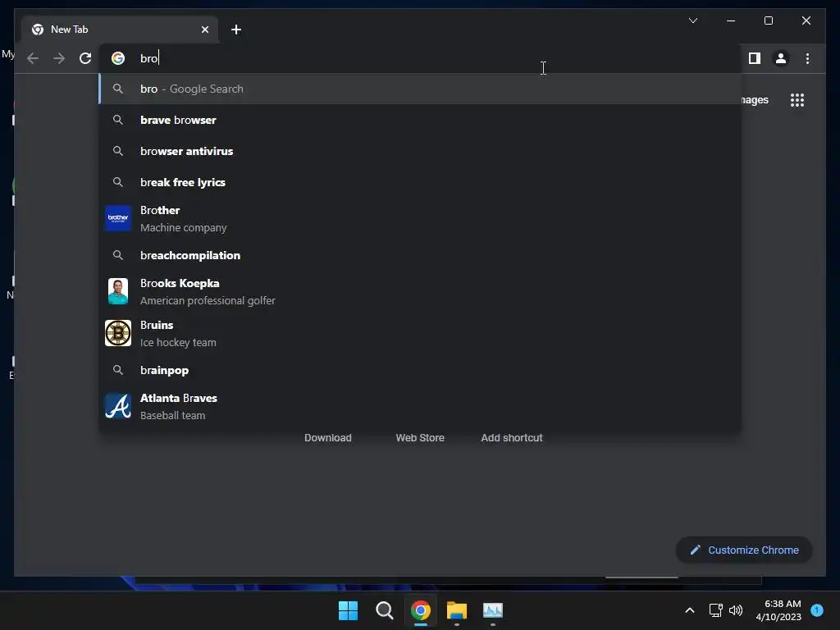Open the clock showing 6:38 AM
This screenshot has width=840, height=630.
[778, 610]
